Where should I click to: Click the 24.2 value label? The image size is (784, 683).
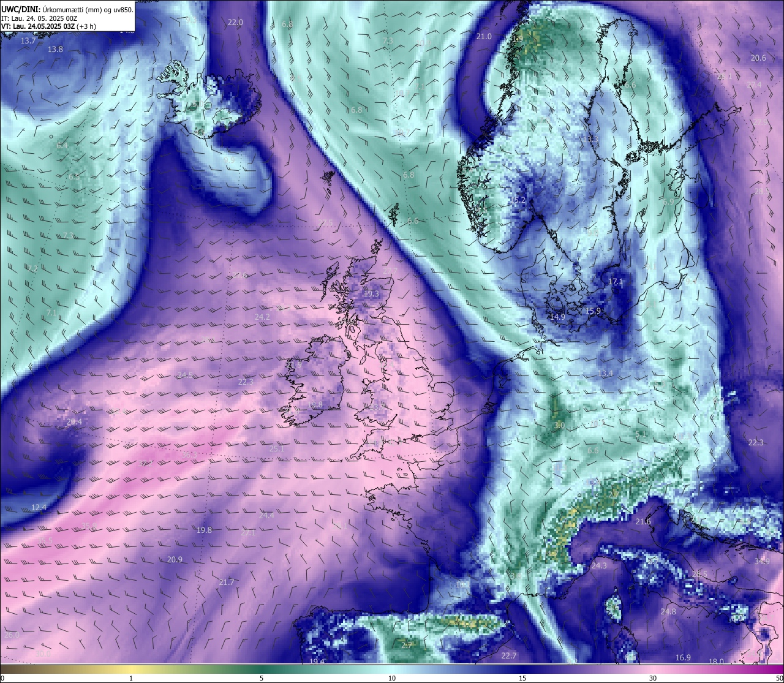(262, 317)
